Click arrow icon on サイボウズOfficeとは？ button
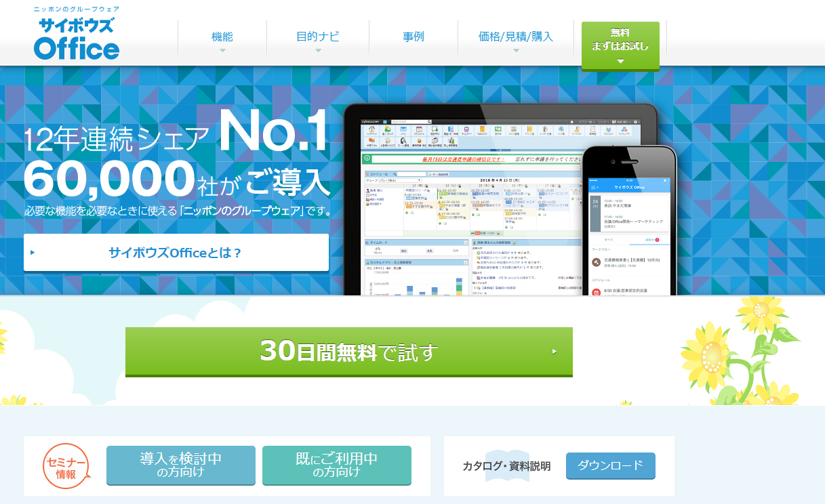The height and width of the screenshot is (504, 825). click(33, 253)
